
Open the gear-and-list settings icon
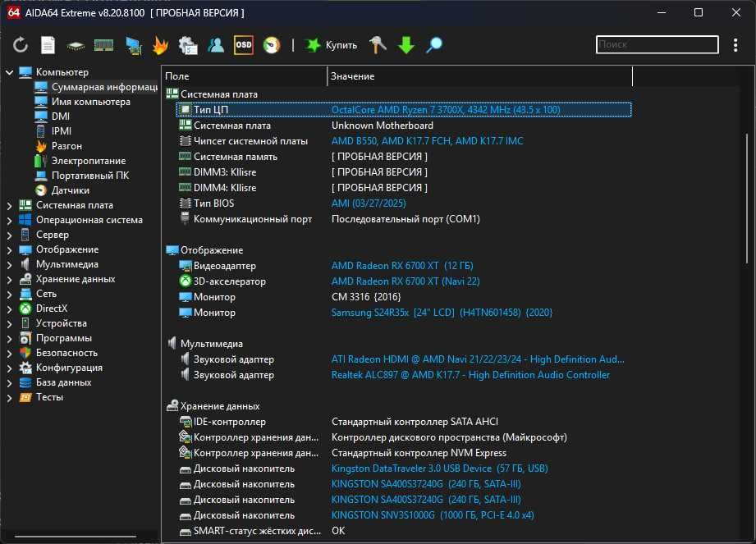[x=188, y=46]
